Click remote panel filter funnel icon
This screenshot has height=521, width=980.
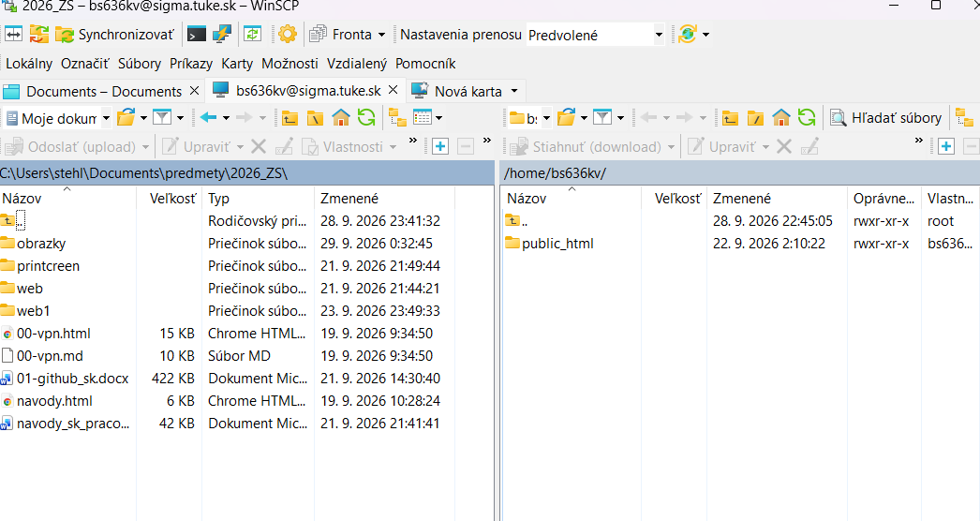(x=601, y=117)
